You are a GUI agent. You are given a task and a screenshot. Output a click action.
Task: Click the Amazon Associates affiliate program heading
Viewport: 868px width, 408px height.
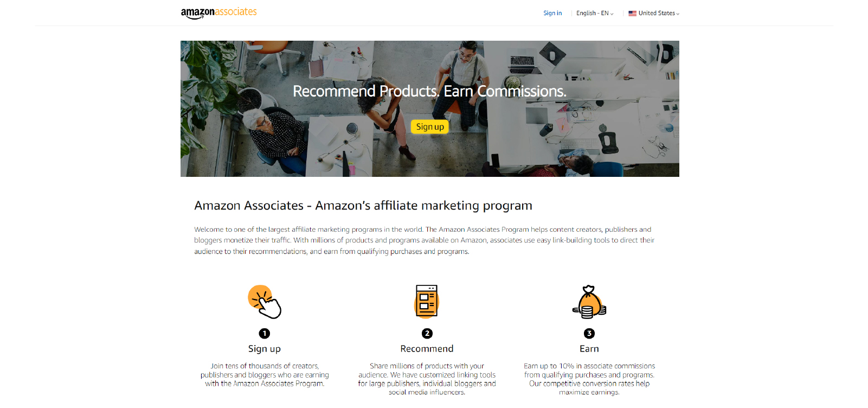point(363,206)
